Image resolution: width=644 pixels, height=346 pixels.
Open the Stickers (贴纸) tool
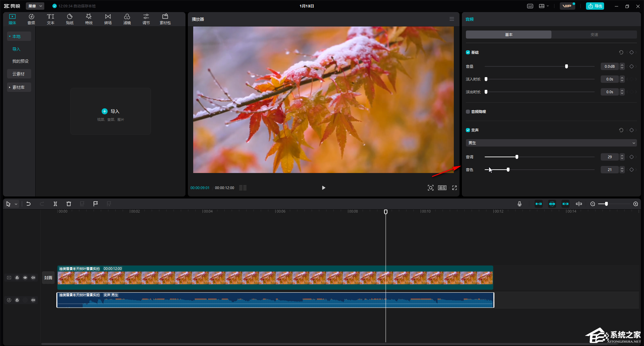pos(70,19)
